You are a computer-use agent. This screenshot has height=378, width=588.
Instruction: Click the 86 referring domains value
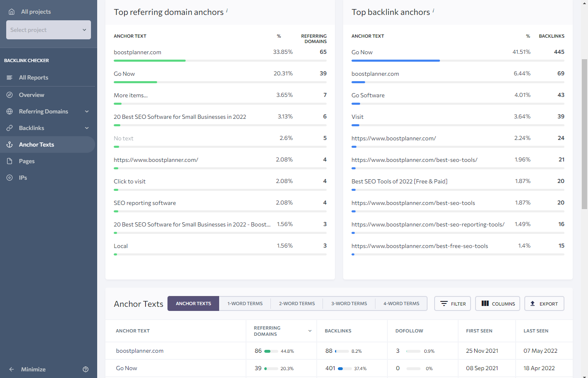click(258, 351)
